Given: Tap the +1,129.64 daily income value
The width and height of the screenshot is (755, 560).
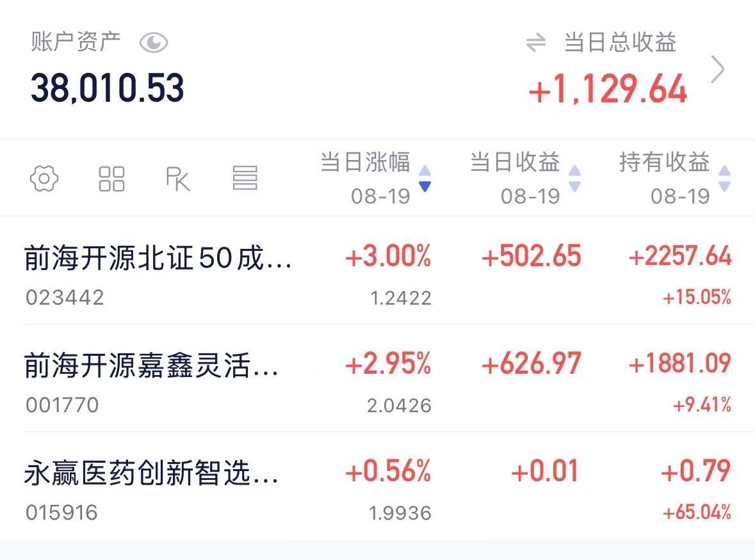Looking at the screenshot, I should tap(608, 89).
